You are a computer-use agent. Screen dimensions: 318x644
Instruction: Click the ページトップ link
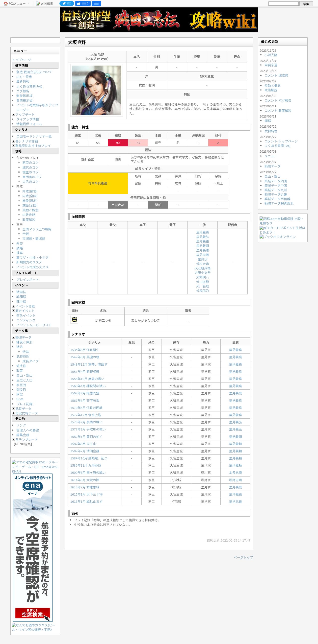click(243, 557)
